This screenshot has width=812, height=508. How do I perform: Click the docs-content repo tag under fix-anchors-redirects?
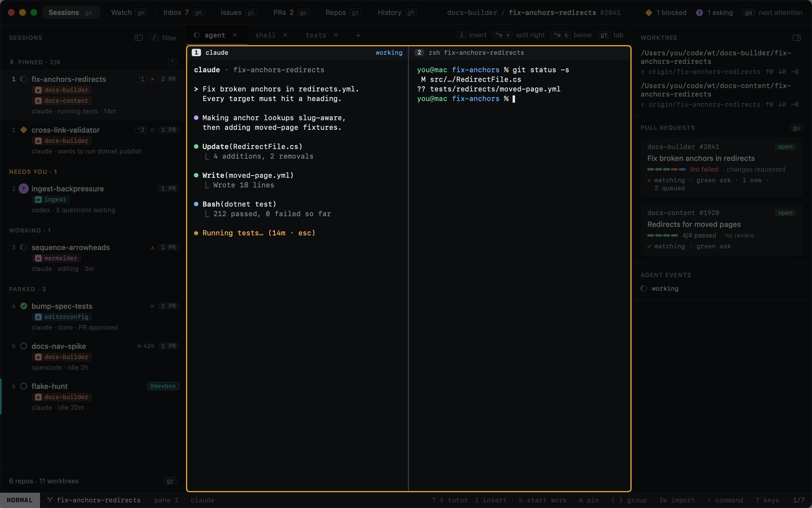click(x=62, y=100)
